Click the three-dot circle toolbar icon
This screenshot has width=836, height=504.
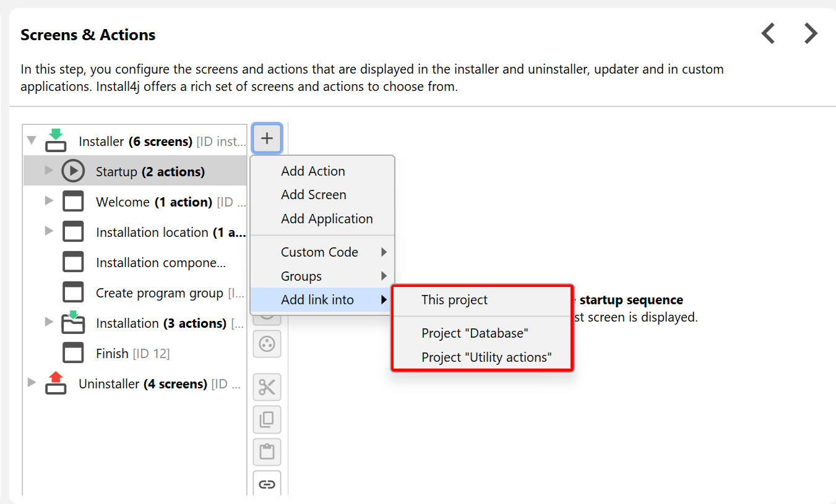point(267,344)
